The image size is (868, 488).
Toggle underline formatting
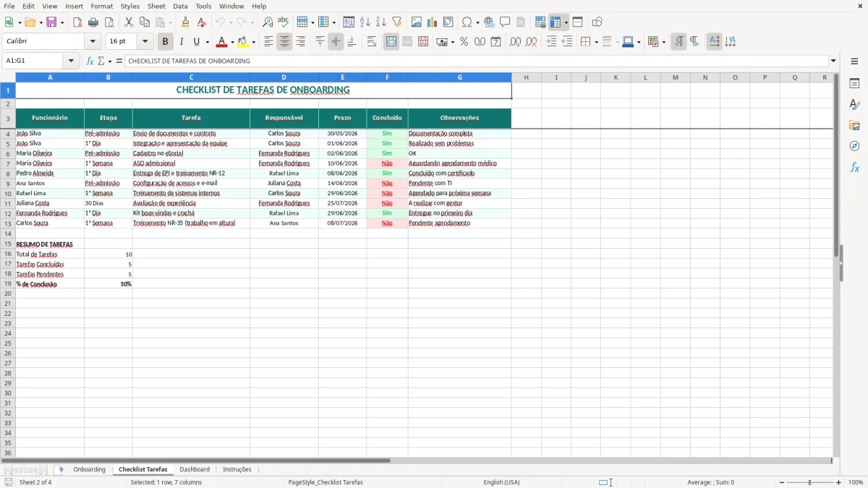[x=196, y=42]
